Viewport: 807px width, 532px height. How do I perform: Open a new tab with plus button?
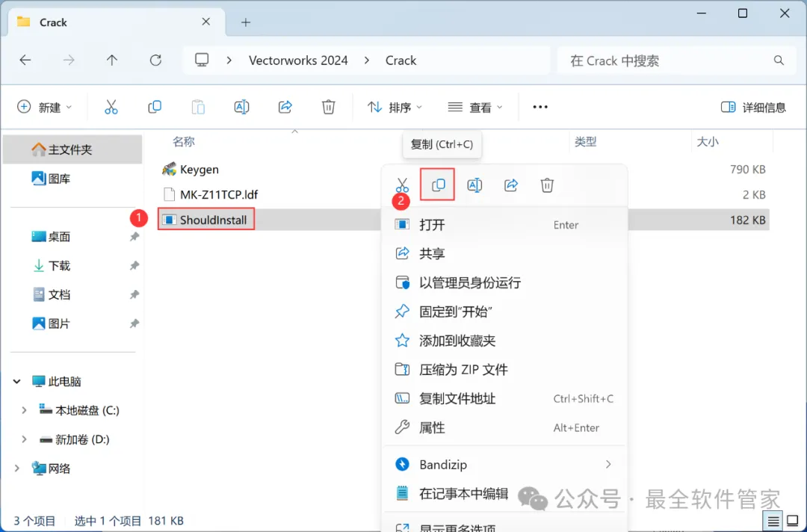pyautogui.click(x=246, y=22)
